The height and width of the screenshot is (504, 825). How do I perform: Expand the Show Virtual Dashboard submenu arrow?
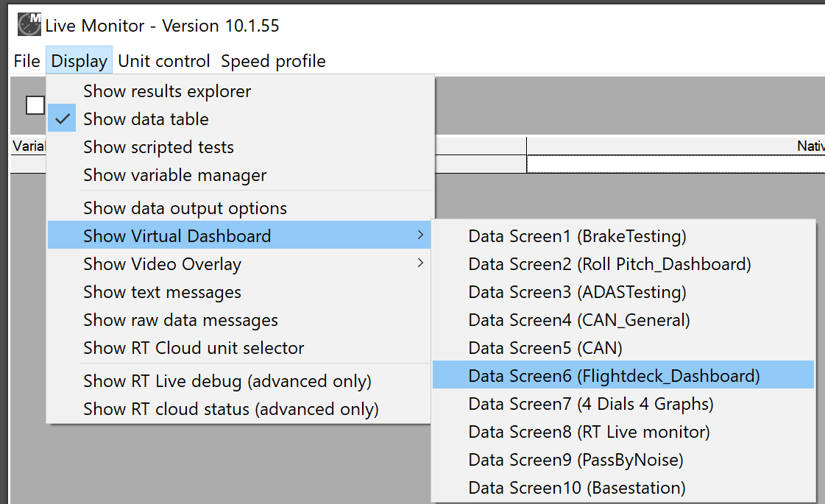[420, 235]
